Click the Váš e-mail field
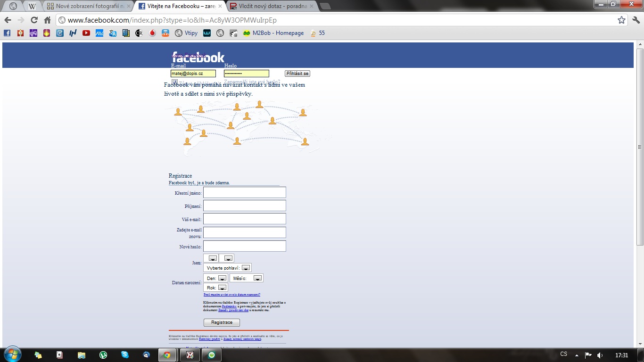The width and height of the screenshot is (644, 362). pos(245,219)
